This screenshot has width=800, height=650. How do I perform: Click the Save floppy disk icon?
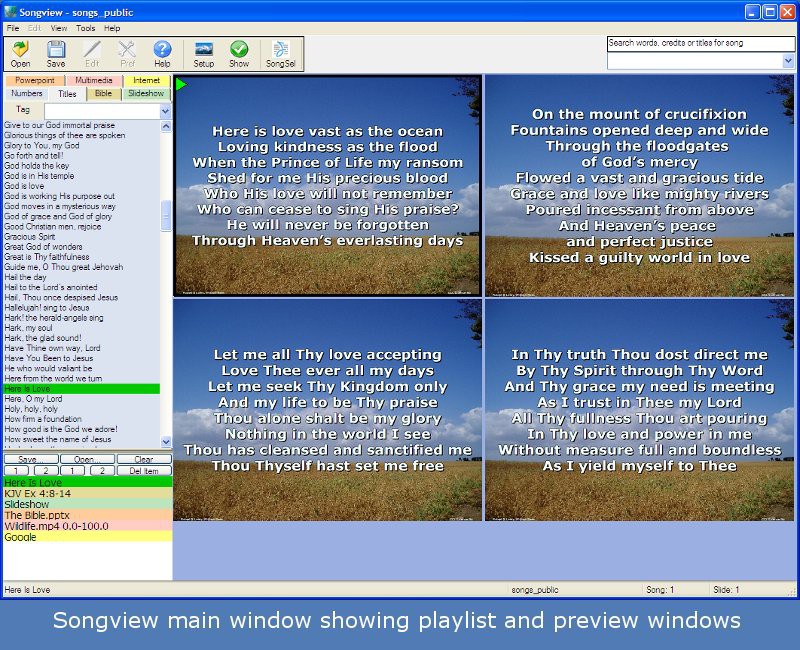coord(56,54)
